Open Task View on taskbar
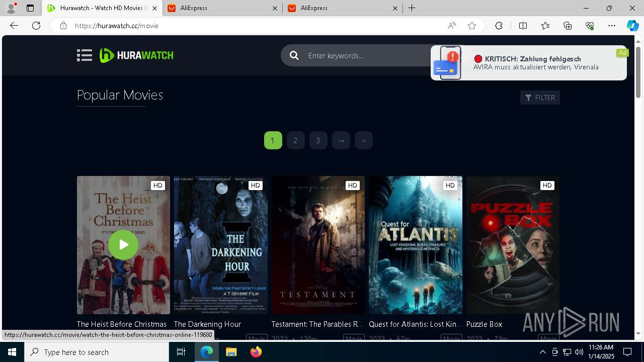The image size is (644, 362). pos(181,352)
